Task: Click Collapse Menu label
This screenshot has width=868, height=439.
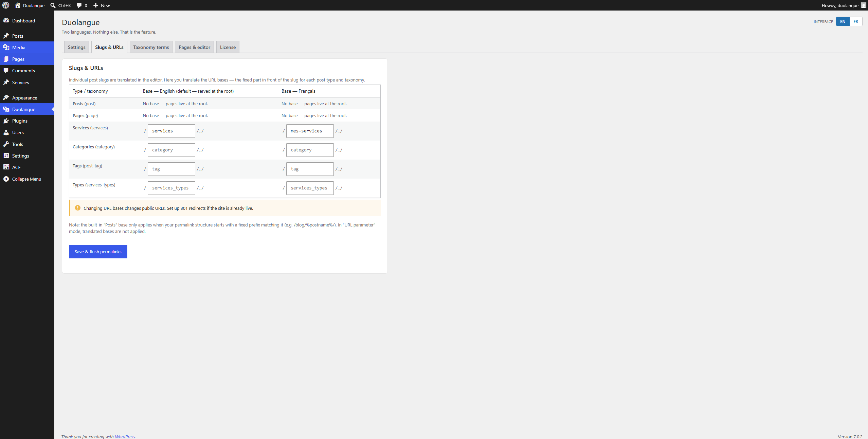Action: click(x=26, y=179)
